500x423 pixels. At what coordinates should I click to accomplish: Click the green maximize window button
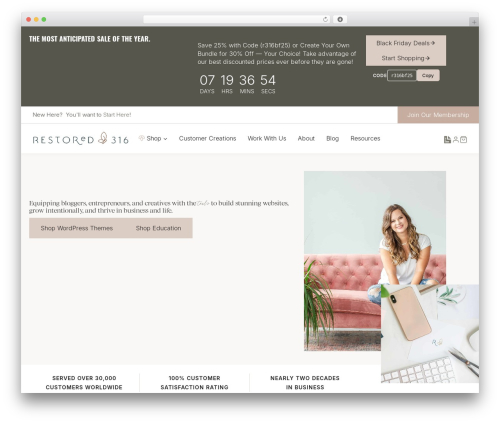tap(44, 19)
